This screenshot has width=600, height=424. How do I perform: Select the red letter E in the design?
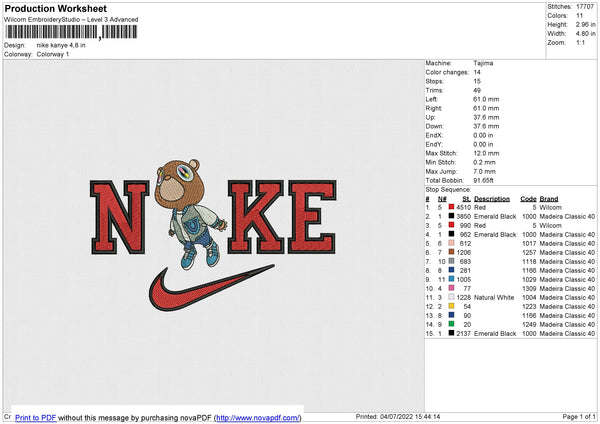coord(312,217)
